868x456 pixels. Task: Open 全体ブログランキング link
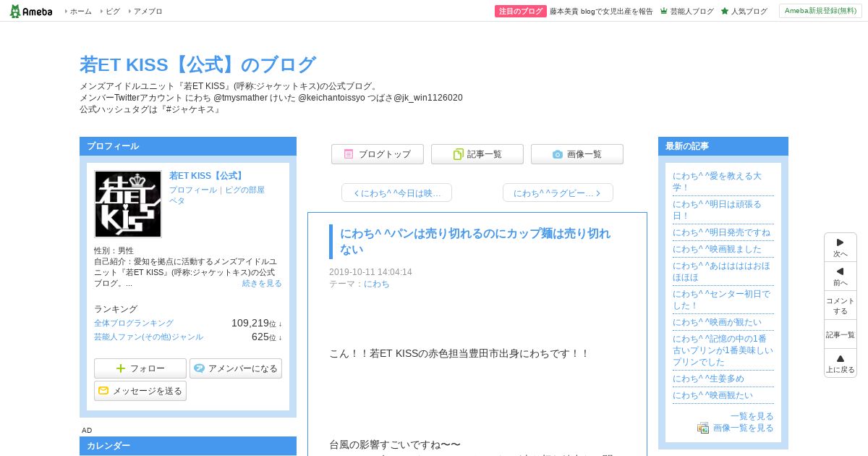point(134,324)
